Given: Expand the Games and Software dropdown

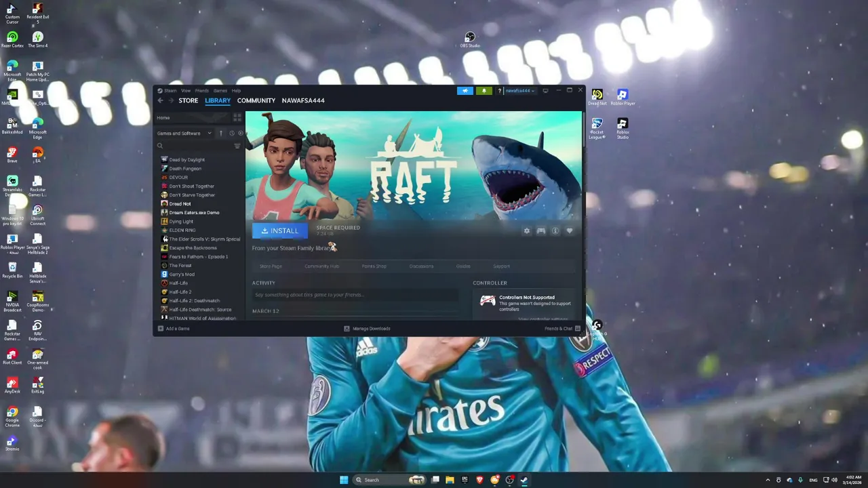Looking at the screenshot, I should [x=184, y=133].
